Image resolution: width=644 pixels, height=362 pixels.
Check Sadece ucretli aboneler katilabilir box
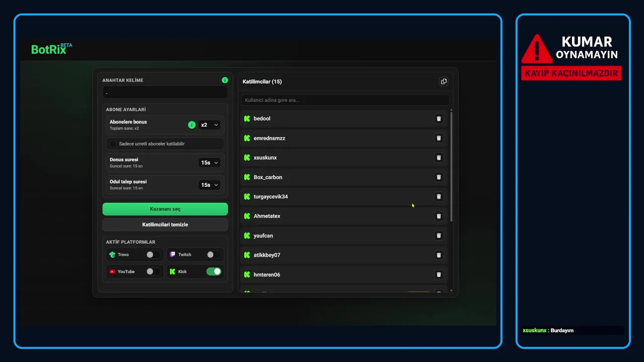tap(113, 144)
